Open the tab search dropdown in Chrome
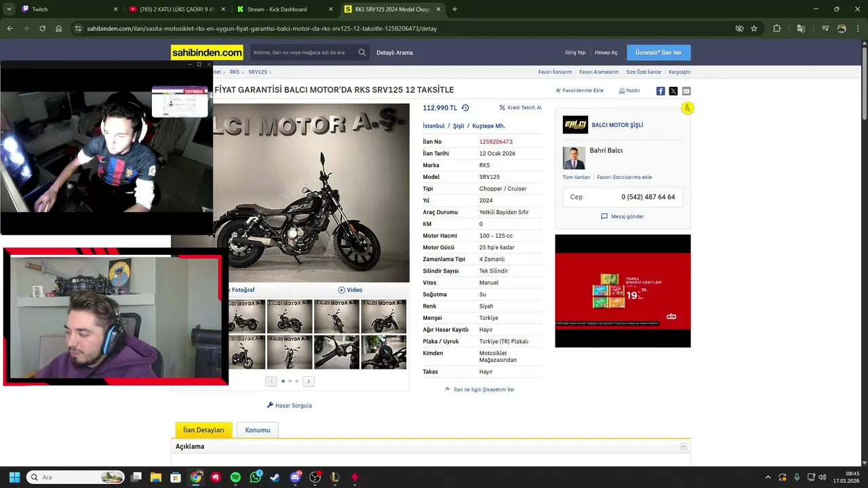The image size is (868, 488). 9,9
